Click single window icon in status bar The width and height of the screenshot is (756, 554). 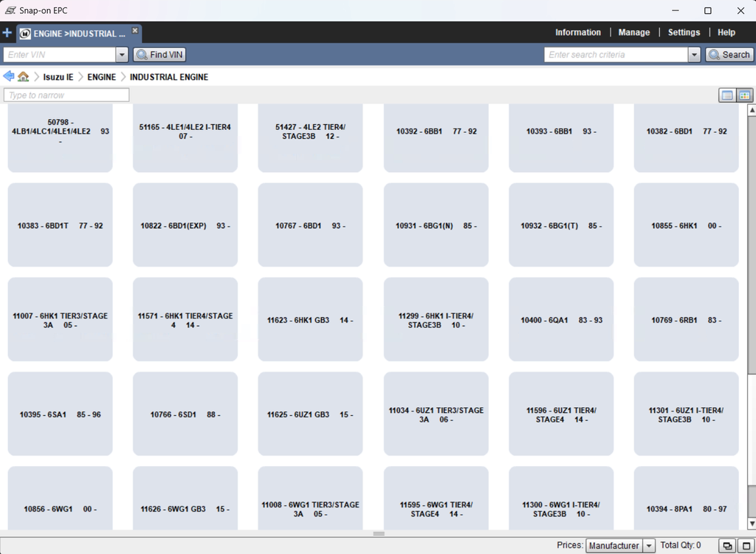pyautogui.click(x=746, y=546)
